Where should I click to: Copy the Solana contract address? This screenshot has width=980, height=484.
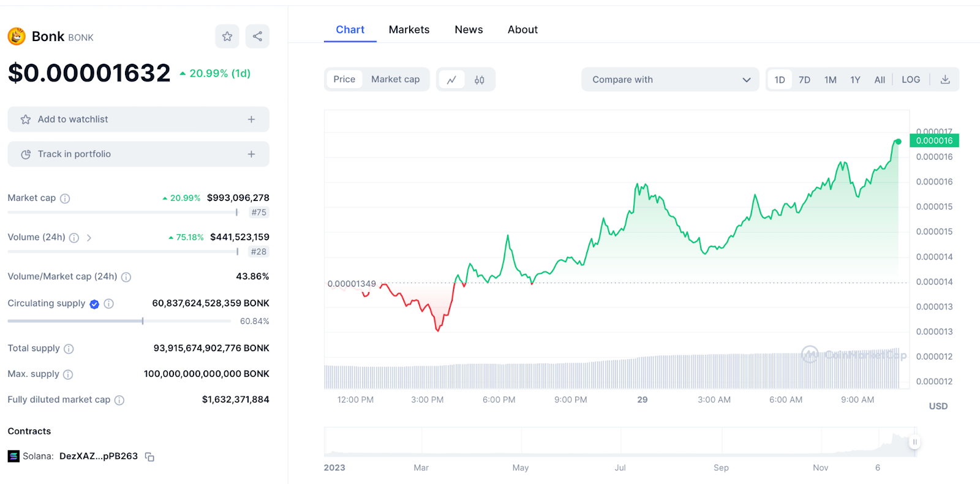coord(149,457)
